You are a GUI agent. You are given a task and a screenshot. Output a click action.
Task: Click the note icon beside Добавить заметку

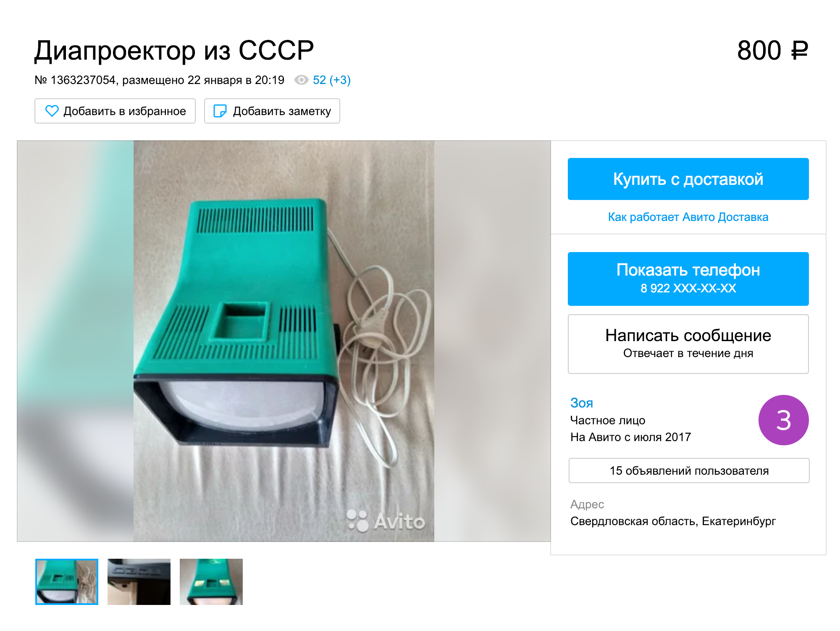[x=220, y=111]
